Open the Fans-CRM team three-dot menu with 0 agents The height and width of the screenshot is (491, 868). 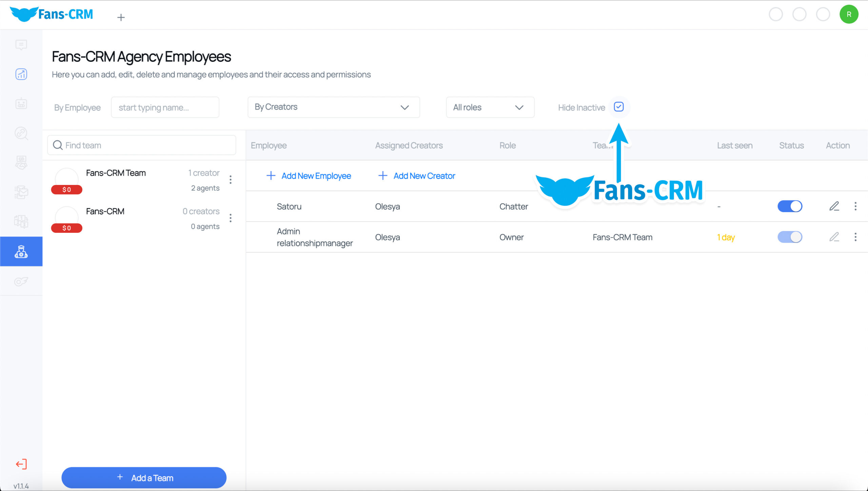click(231, 218)
